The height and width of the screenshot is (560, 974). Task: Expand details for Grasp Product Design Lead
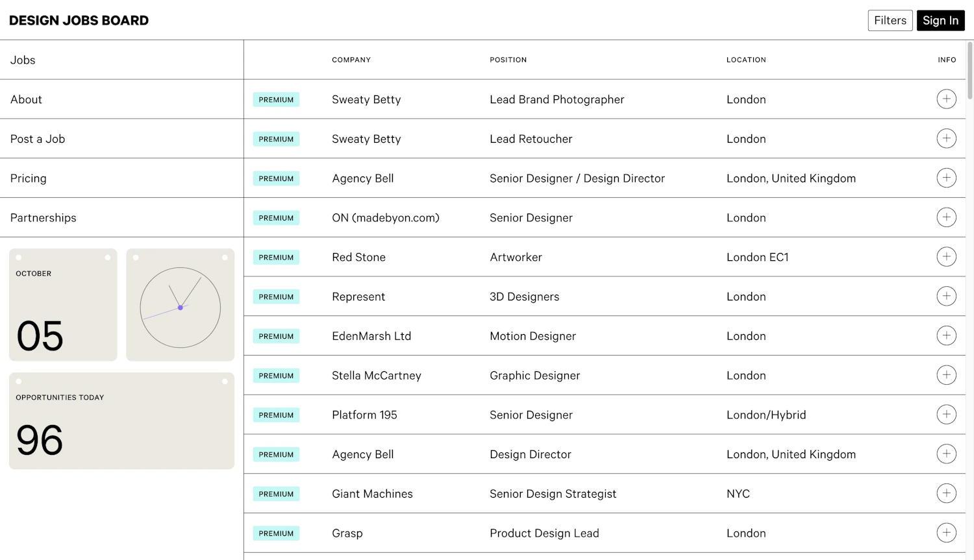(946, 533)
